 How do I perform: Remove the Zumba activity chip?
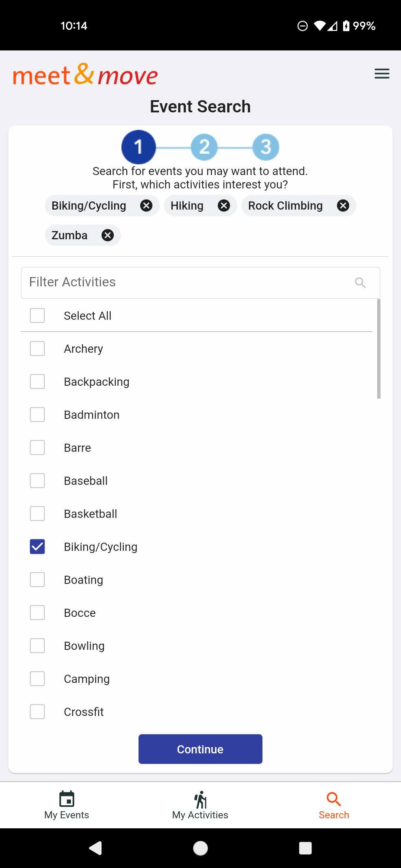coord(108,235)
